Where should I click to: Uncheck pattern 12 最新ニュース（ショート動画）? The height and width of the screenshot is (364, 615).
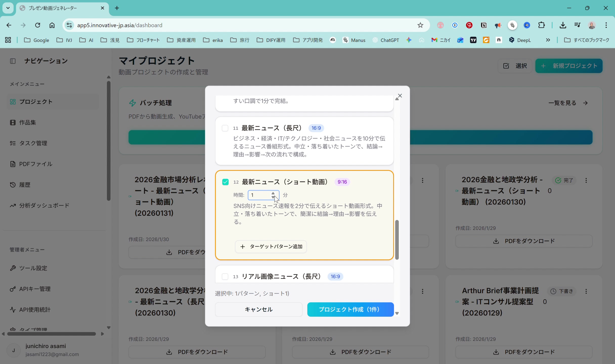(225, 182)
